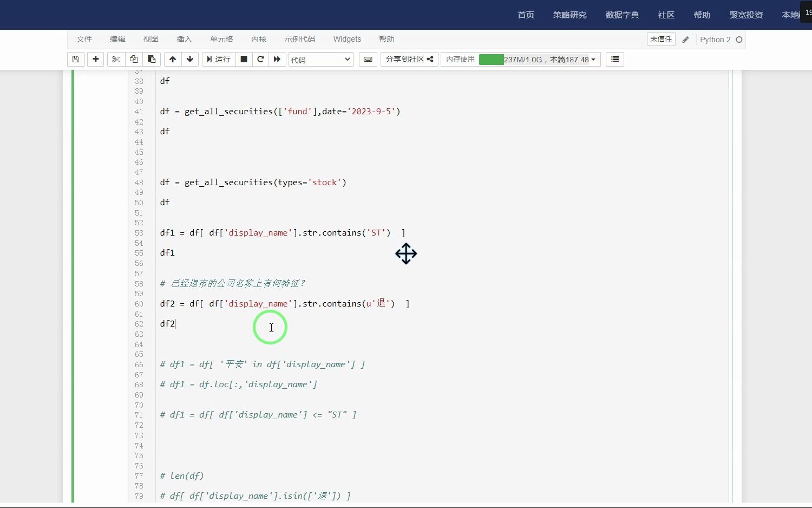Click the green memory usage progress bar

point(492,59)
